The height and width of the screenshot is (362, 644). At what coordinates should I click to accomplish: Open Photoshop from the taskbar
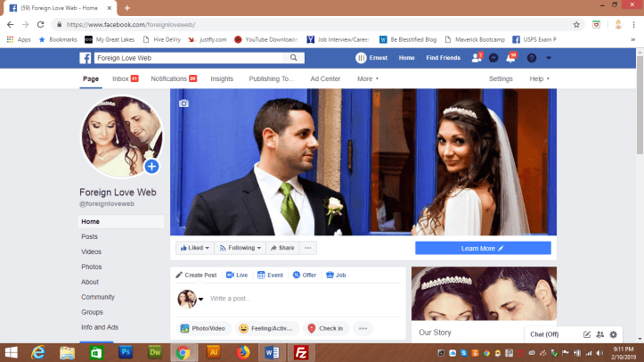pos(126,352)
